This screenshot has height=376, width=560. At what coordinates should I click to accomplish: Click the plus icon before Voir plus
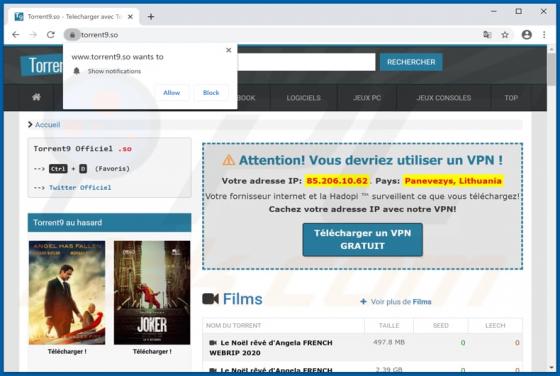(363, 301)
